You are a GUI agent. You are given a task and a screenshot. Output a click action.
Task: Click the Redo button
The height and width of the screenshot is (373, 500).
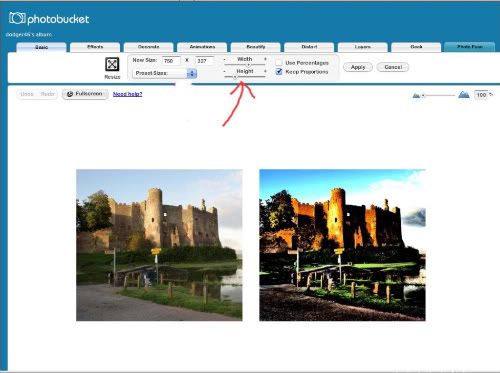(x=47, y=94)
